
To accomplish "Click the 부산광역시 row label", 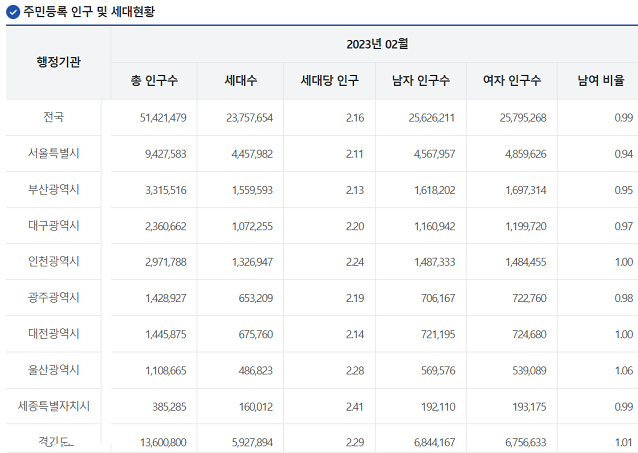I will [x=54, y=190].
